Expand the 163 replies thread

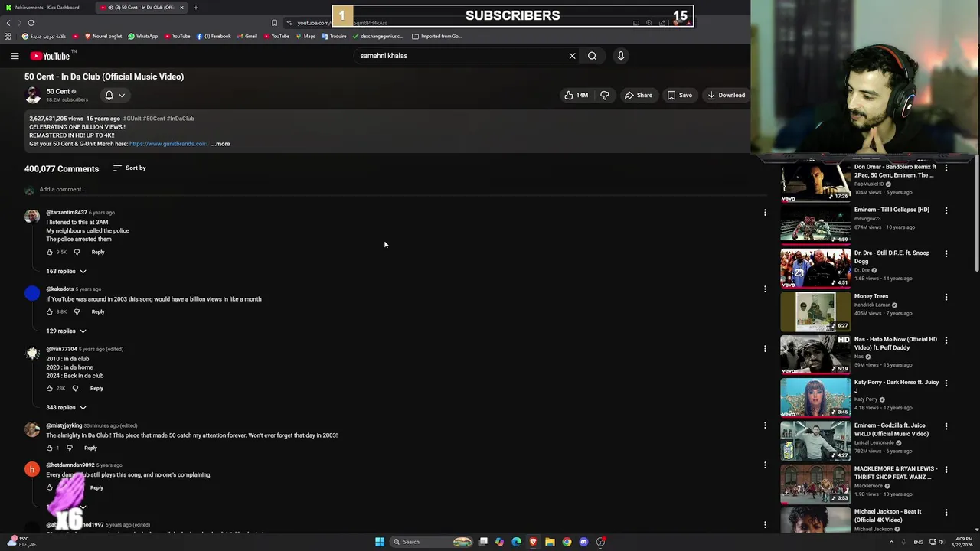click(x=66, y=272)
